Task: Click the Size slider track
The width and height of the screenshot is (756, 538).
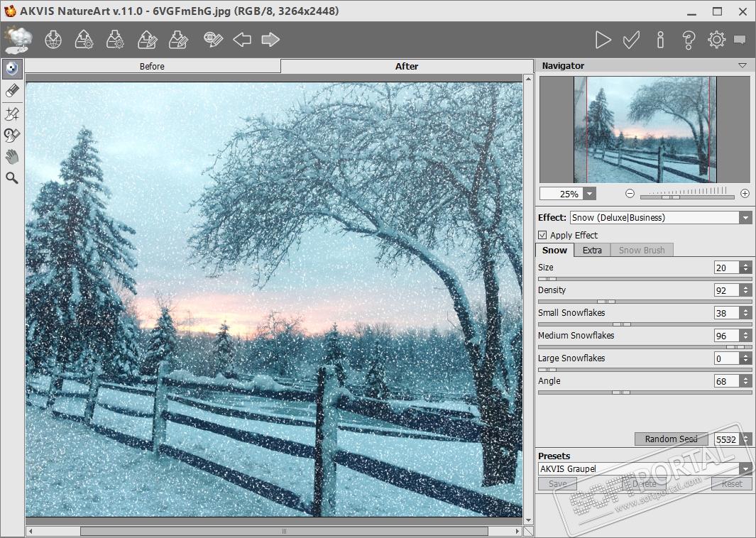Action: coord(645,279)
